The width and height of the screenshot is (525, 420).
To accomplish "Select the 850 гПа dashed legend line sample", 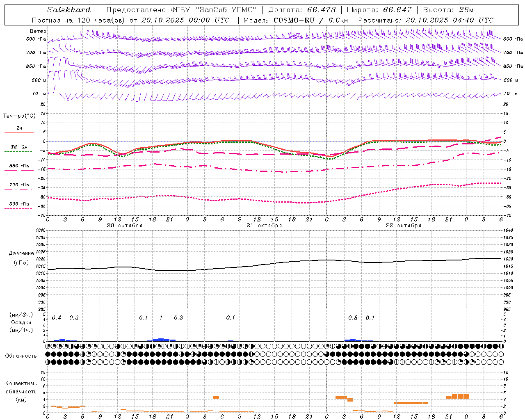I will (x=18, y=170).
